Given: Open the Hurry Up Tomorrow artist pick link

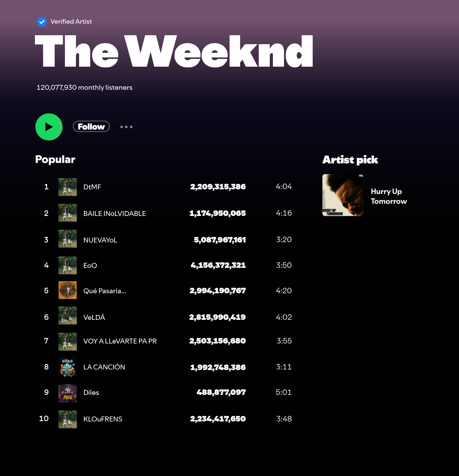Looking at the screenshot, I should 389,196.
